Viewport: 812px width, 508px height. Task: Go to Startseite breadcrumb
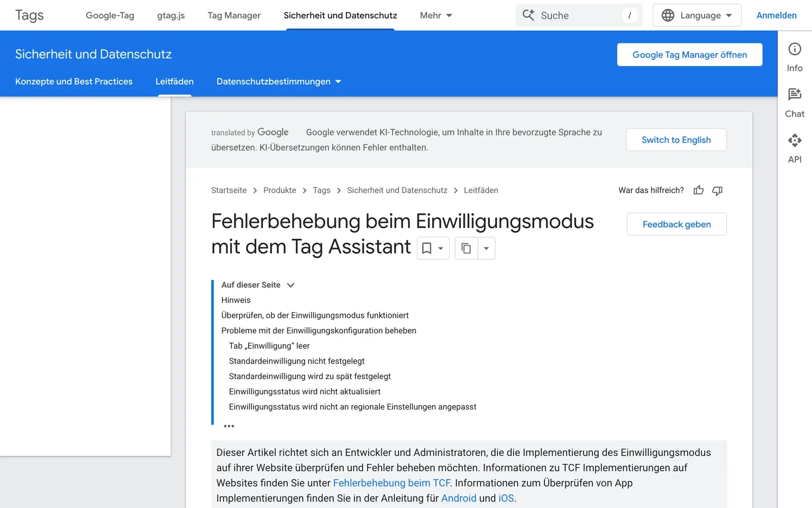(229, 190)
